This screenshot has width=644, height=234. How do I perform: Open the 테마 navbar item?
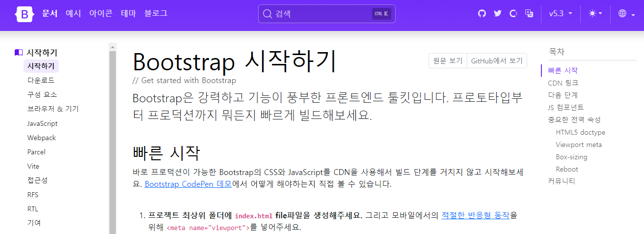click(x=129, y=13)
